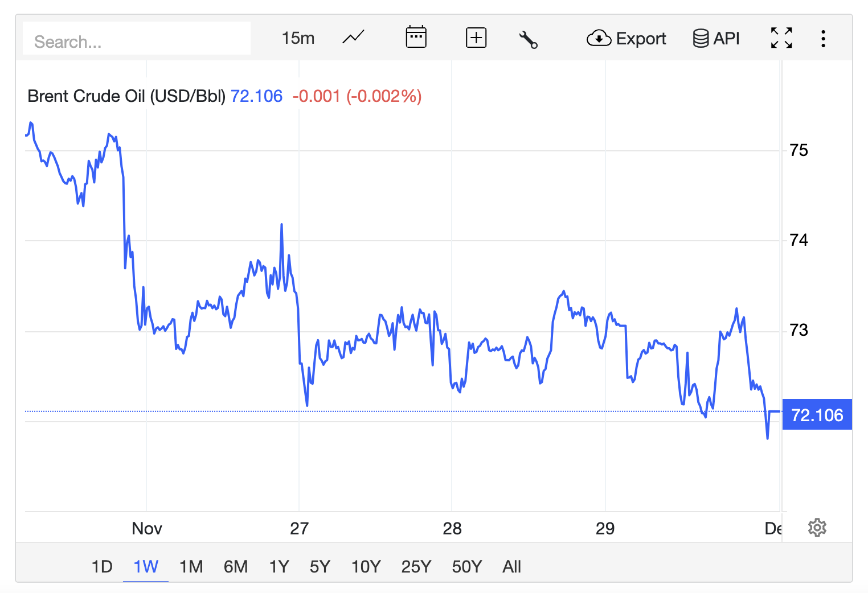Click the 74 price axis label
The width and height of the screenshot is (868, 593).
(799, 240)
